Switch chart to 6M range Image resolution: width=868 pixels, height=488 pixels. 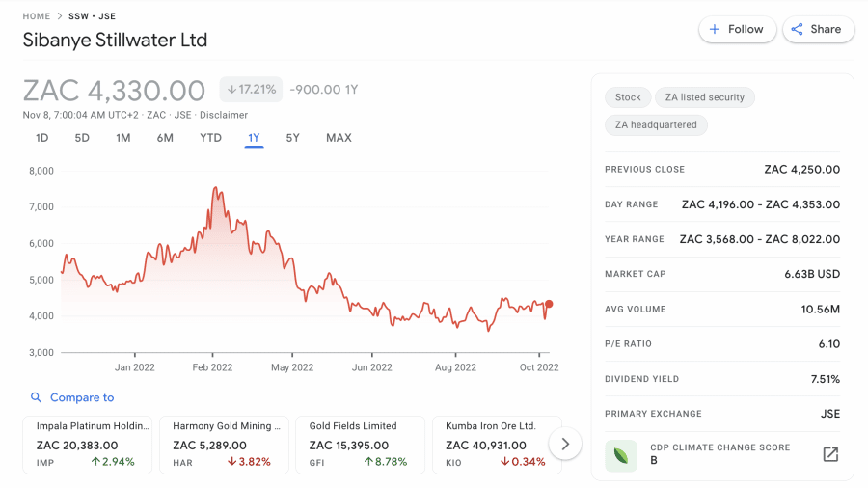tap(165, 138)
